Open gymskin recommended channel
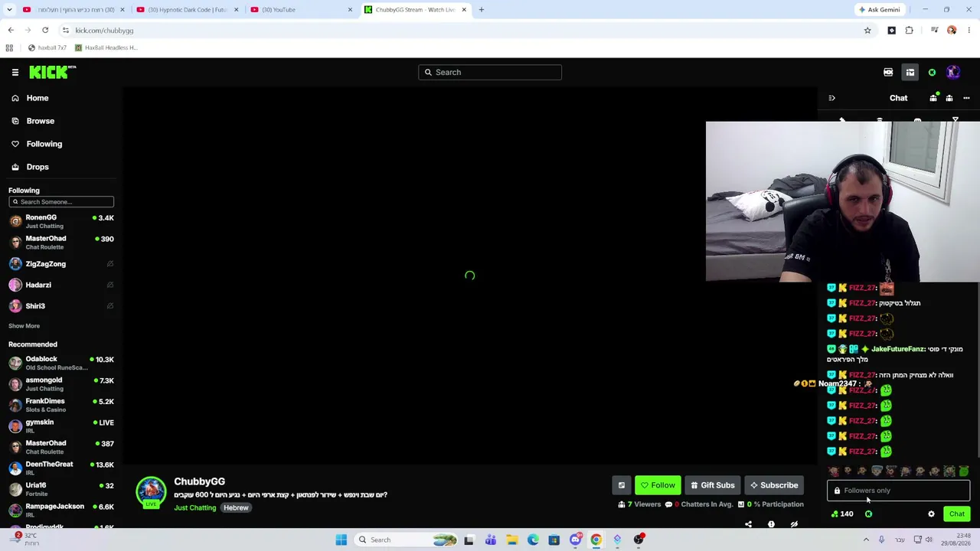 tap(61, 425)
